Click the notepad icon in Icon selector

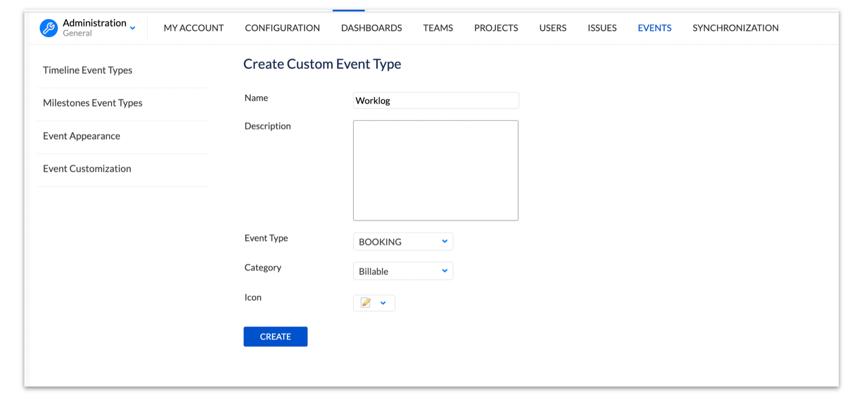[x=365, y=303]
